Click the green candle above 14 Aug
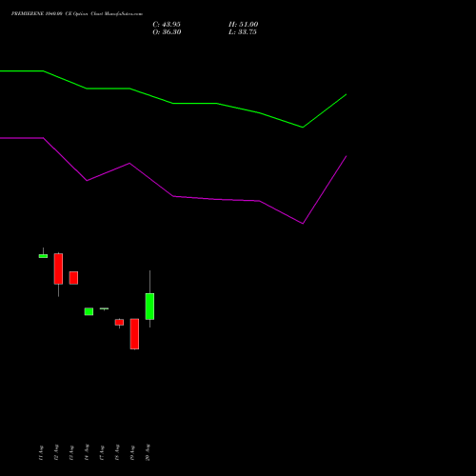Screen dimensions: 476x476 point(89,311)
